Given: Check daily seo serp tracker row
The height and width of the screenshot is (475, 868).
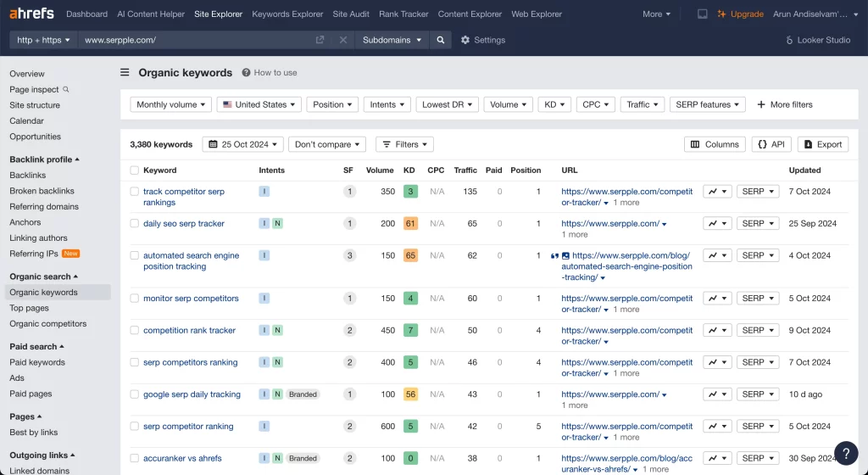Looking at the screenshot, I should pos(134,224).
